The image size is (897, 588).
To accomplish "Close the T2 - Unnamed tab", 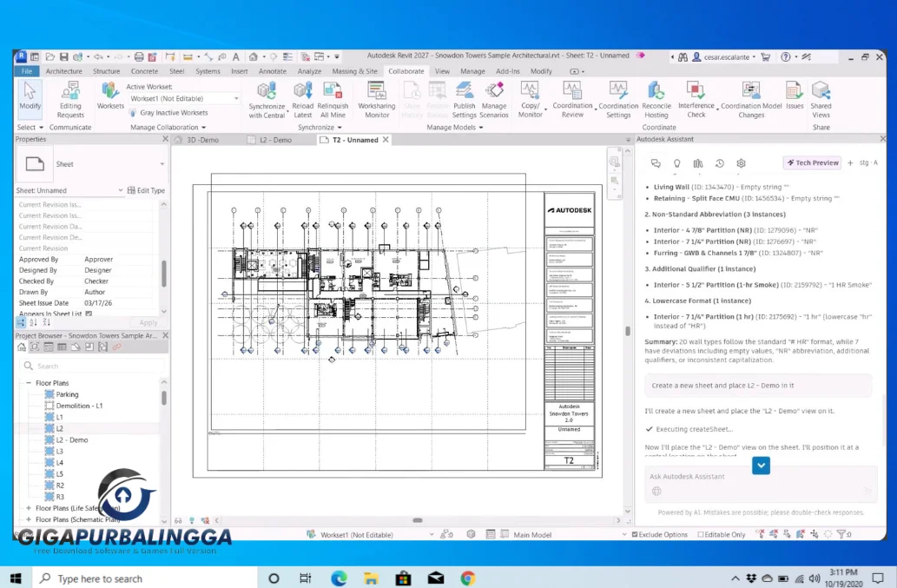I will (x=386, y=140).
